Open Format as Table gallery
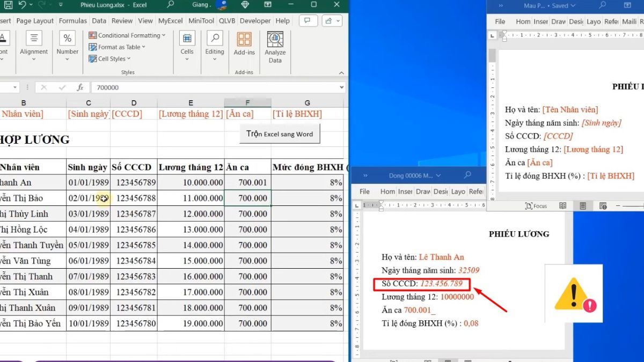The height and width of the screenshot is (362, 644). point(117,47)
